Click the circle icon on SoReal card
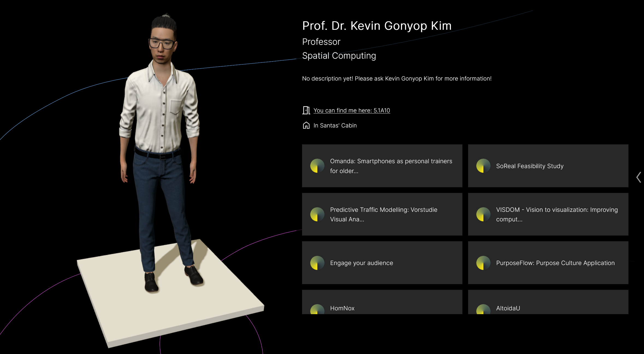The image size is (644, 354). (483, 166)
